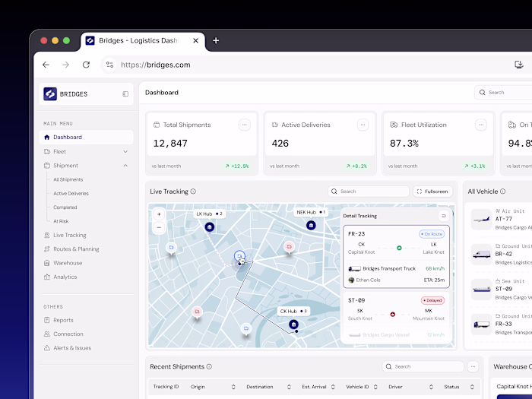This screenshot has width=532, height=399.
Task: Click the Live Tracking search field
Action: (x=369, y=192)
